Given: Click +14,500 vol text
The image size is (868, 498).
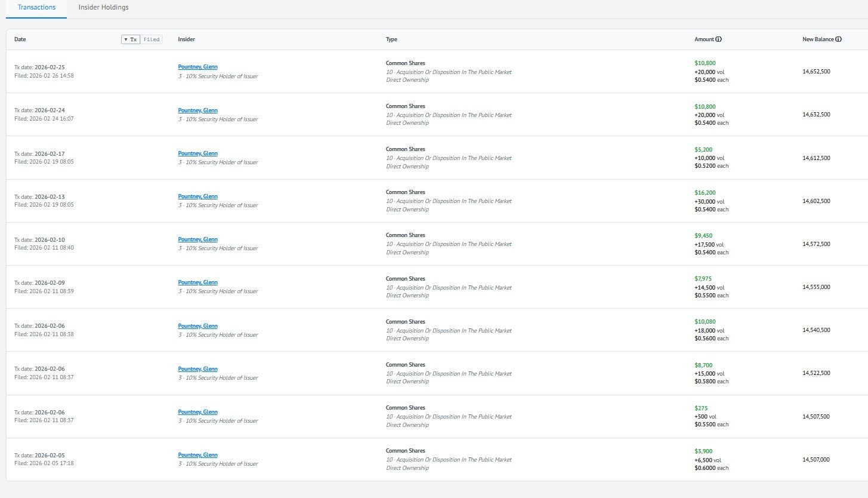Looking at the screenshot, I should 709,287.
